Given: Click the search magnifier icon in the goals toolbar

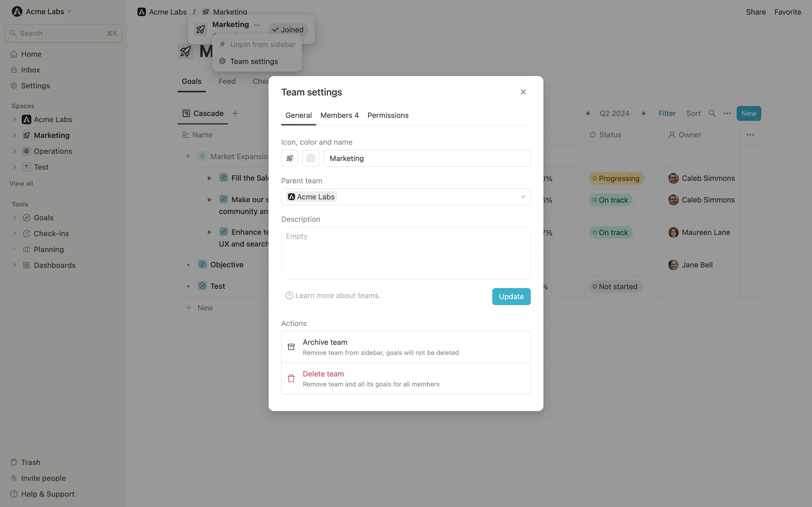Looking at the screenshot, I should click(x=712, y=113).
